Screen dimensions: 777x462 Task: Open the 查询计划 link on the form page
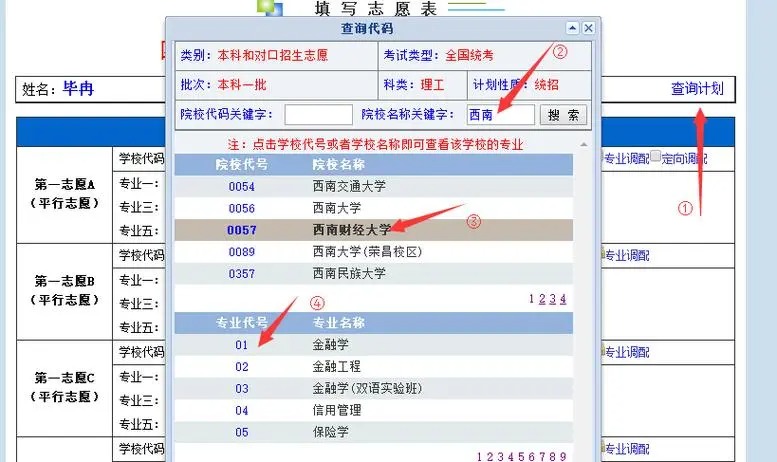click(x=697, y=89)
